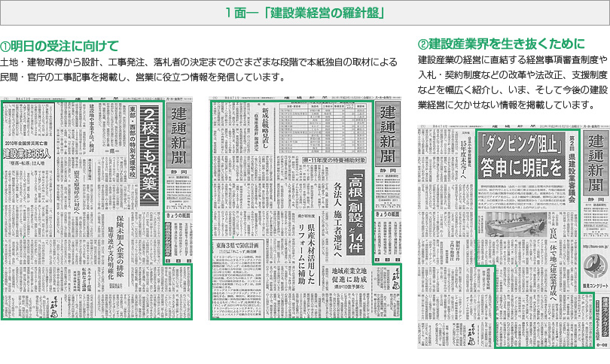
Task: Select the heading ①明日の受注に向けて
Action: click(59, 46)
